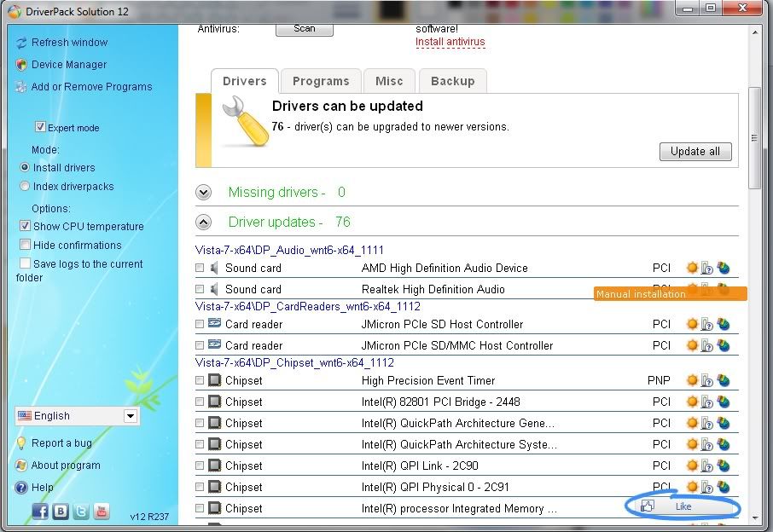
Task: Check the Intel 82801 PCI Bridge checkbox
Action: coord(200,402)
